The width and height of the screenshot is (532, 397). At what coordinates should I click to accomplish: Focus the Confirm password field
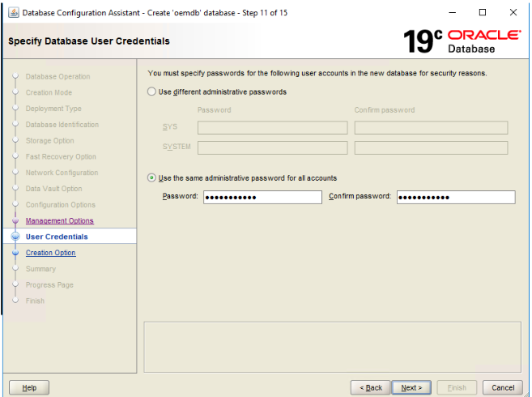click(456, 197)
